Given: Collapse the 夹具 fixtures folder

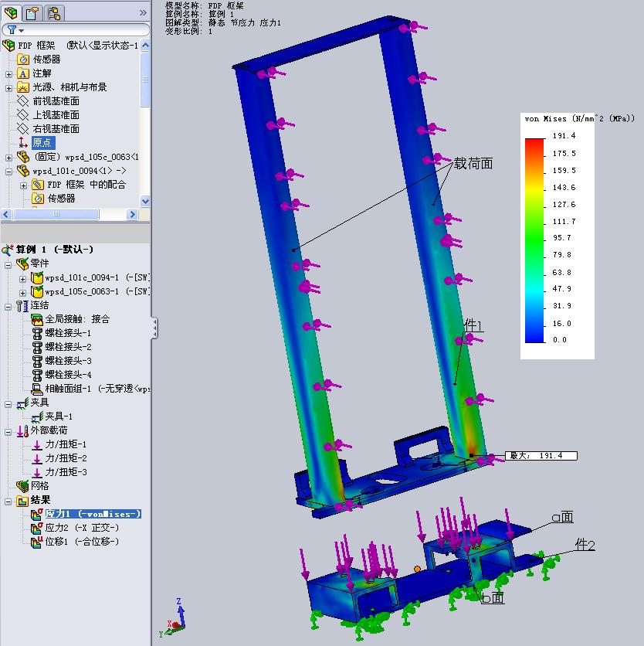Looking at the screenshot, I should (x=8, y=404).
